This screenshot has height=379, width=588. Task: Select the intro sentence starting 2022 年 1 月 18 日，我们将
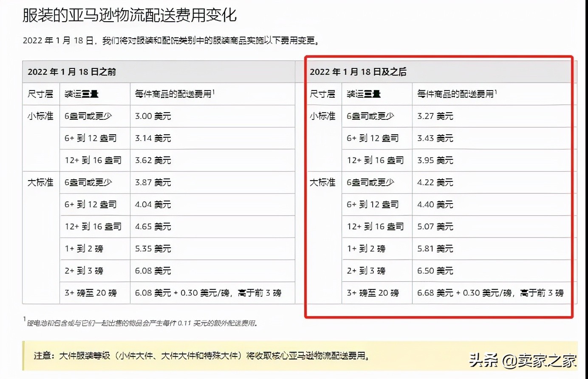click(171, 41)
